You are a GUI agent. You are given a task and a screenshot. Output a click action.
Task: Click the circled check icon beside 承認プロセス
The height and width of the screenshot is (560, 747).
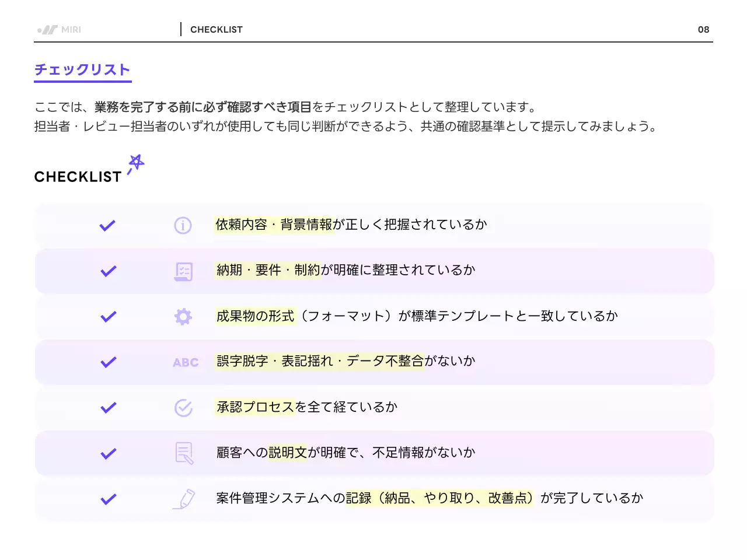coord(183,407)
